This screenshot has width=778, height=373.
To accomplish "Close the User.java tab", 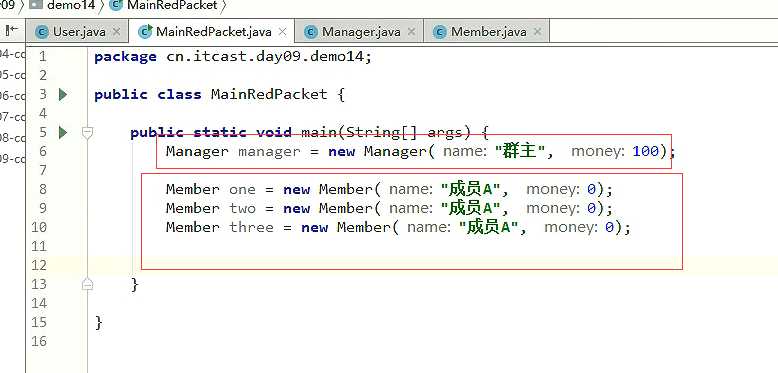I will [x=117, y=32].
